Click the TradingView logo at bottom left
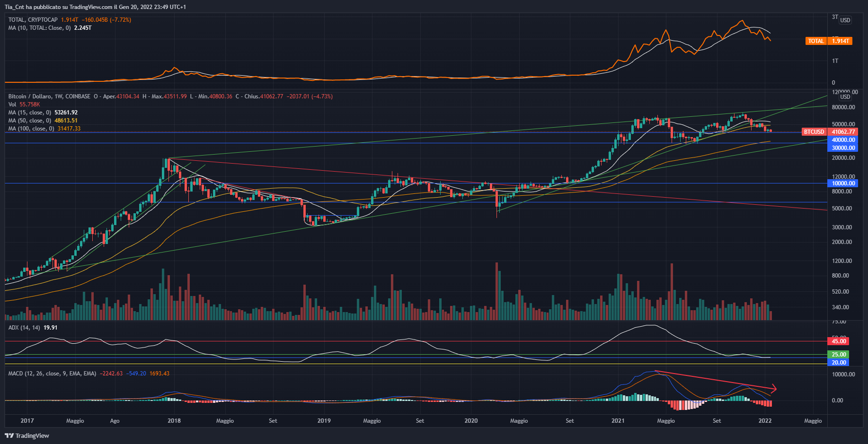Screen dimensions: 868x444 click(27, 435)
